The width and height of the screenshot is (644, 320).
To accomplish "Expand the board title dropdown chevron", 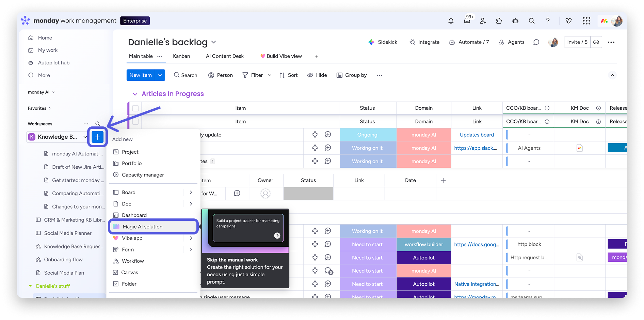I will point(214,42).
